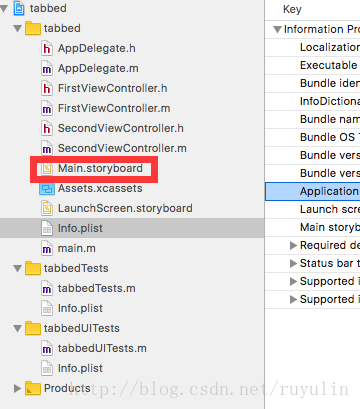Image resolution: width=360 pixels, height=409 pixels.
Task: Select the Bundle identifier key row
Action: click(x=313, y=83)
